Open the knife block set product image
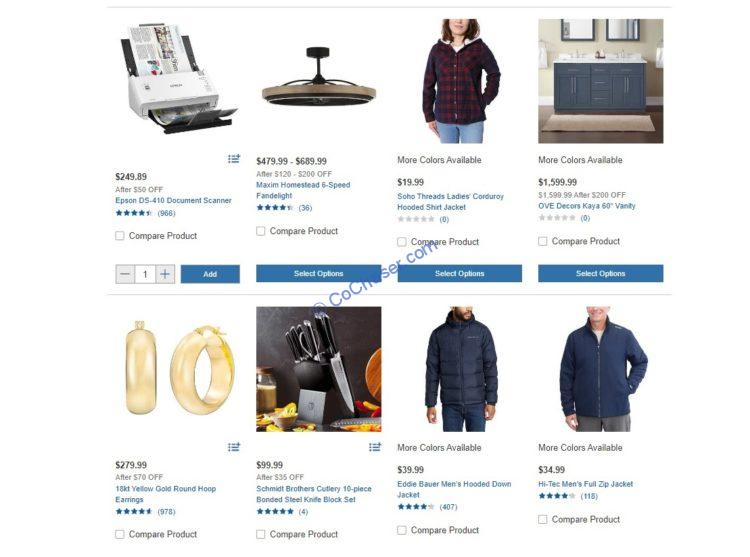The image size is (750, 557). point(319,369)
